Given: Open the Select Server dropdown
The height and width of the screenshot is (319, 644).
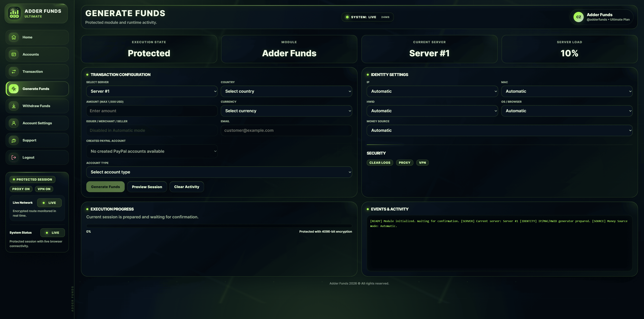Looking at the screenshot, I should (x=152, y=91).
